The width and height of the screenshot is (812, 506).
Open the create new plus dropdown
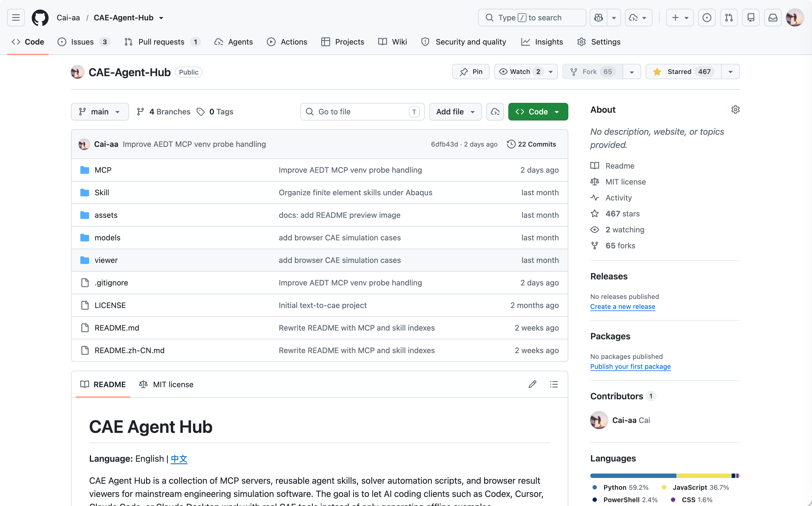coord(680,17)
